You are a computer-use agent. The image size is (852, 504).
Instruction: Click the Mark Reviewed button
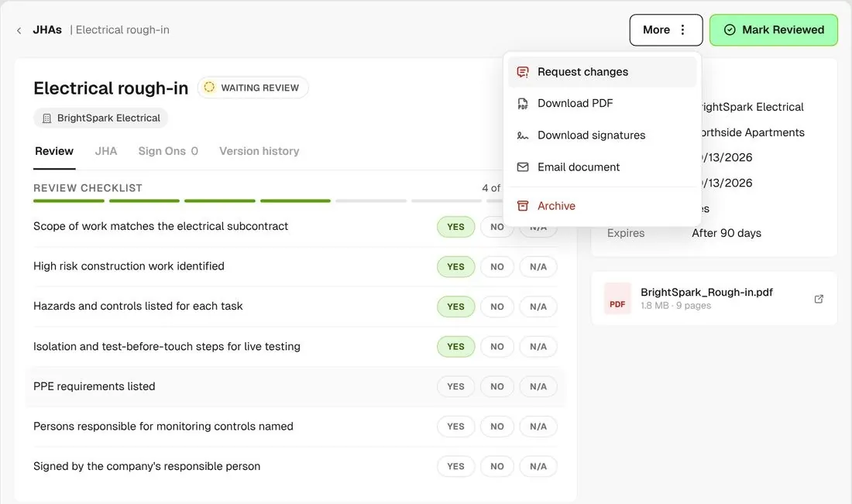(773, 30)
